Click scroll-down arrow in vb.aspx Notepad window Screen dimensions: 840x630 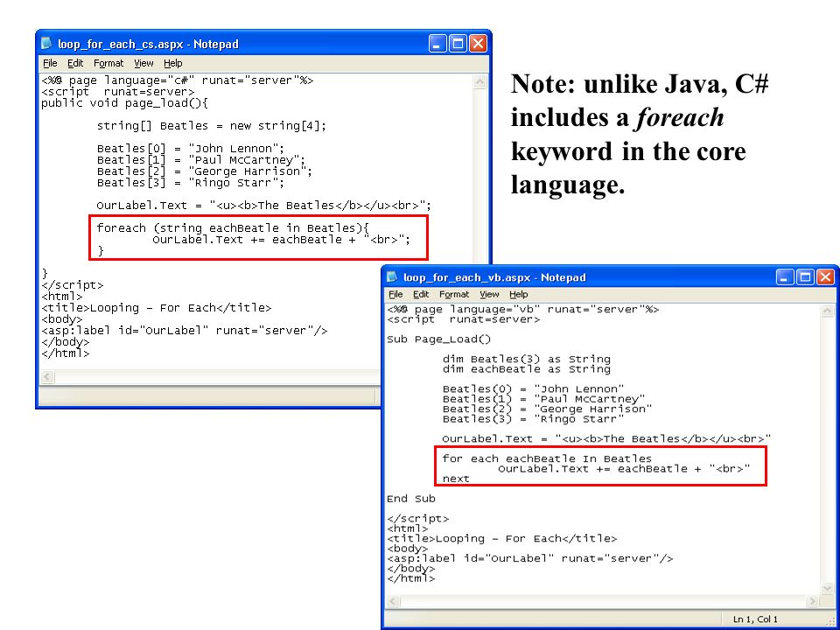[827, 588]
